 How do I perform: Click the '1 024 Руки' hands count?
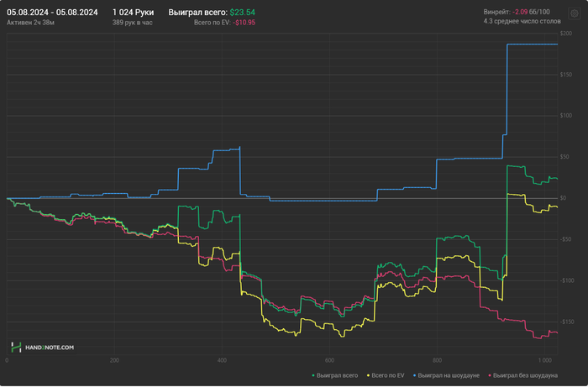pyautogui.click(x=133, y=13)
